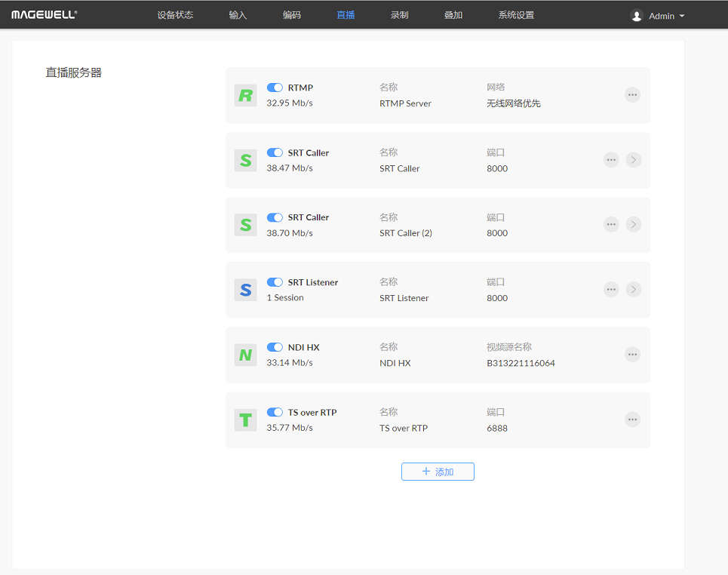Open more options for NDI HX server

click(632, 355)
